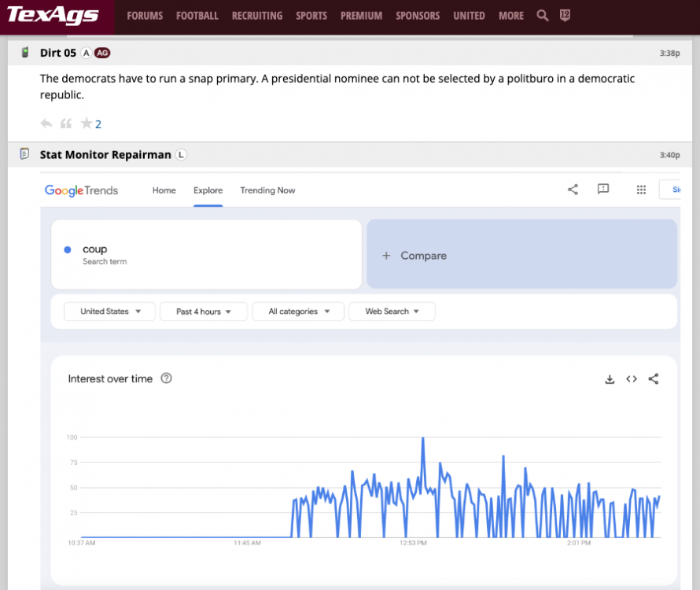Open the Google Trends feedback icon
Image resolution: width=700 pixels, height=590 pixels.
[x=603, y=190]
